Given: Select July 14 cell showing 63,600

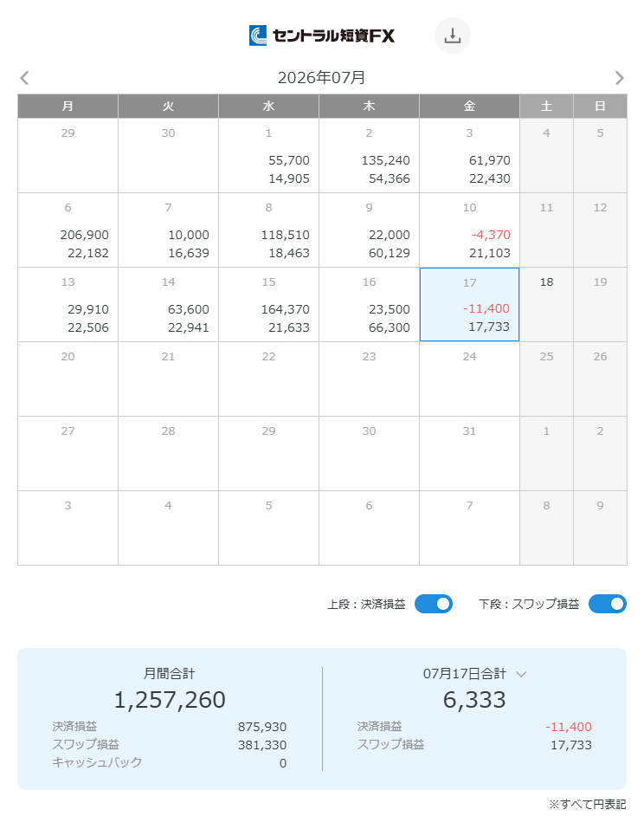Looking at the screenshot, I should tap(168, 305).
